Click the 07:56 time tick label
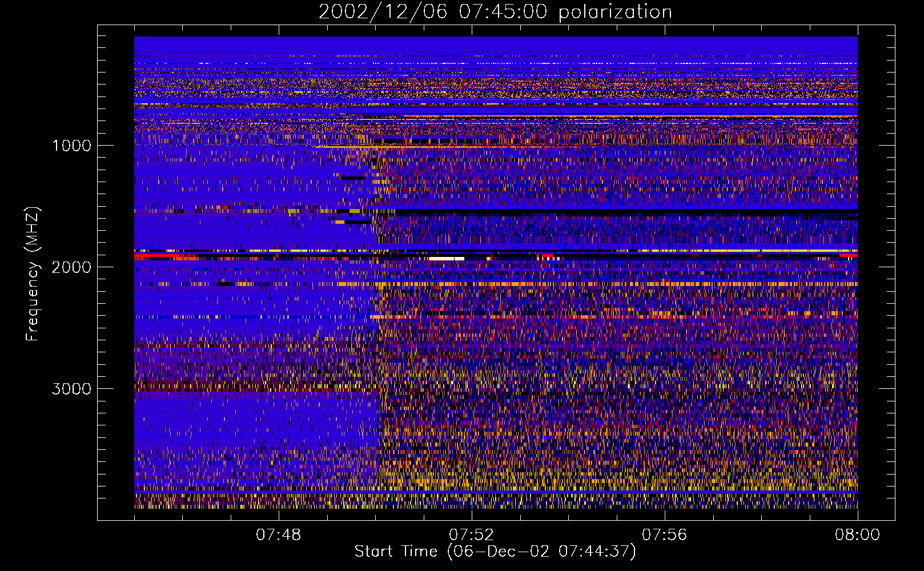The height and width of the screenshot is (571, 924). (664, 535)
